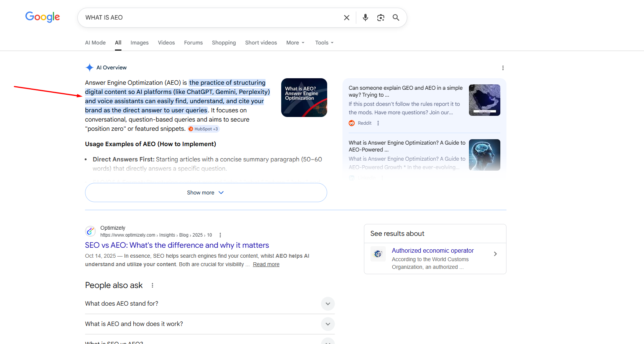644x344 pixels.
Task: Open the Short videos tab
Action: coord(261,43)
